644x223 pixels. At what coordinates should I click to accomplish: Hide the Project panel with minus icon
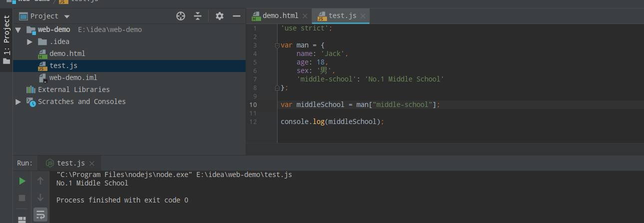(x=236, y=16)
